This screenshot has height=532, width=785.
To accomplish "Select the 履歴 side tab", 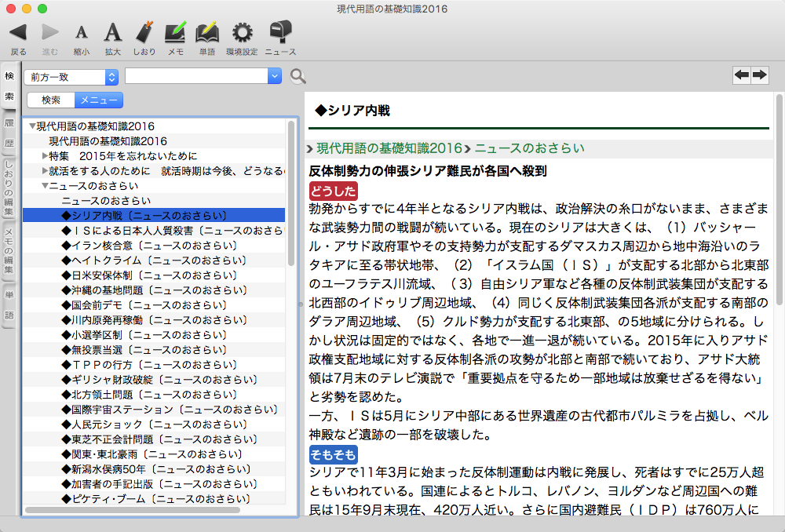I will 9,133.
